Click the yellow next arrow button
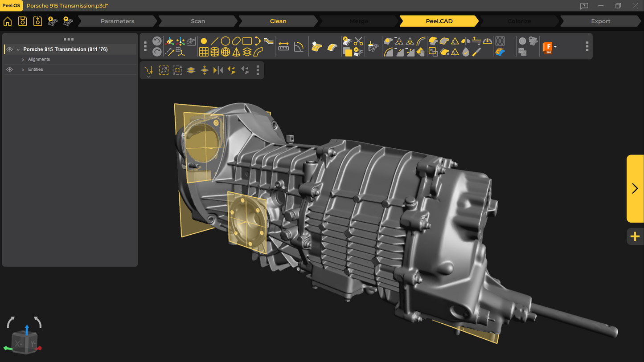Image resolution: width=644 pixels, height=362 pixels. pos(635,188)
